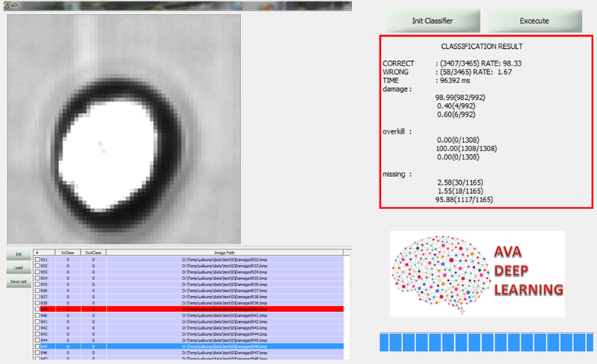Enable the checkbox on row 936
This screenshot has width=597, height=364.
[x=37, y=291]
